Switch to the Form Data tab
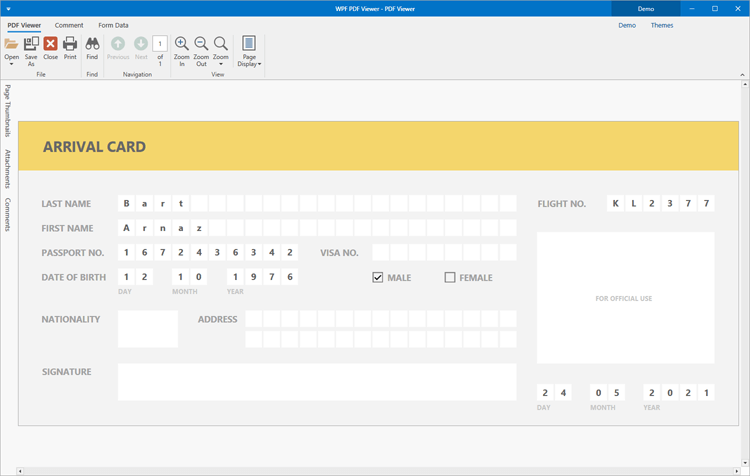750x476 pixels. [113, 25]
